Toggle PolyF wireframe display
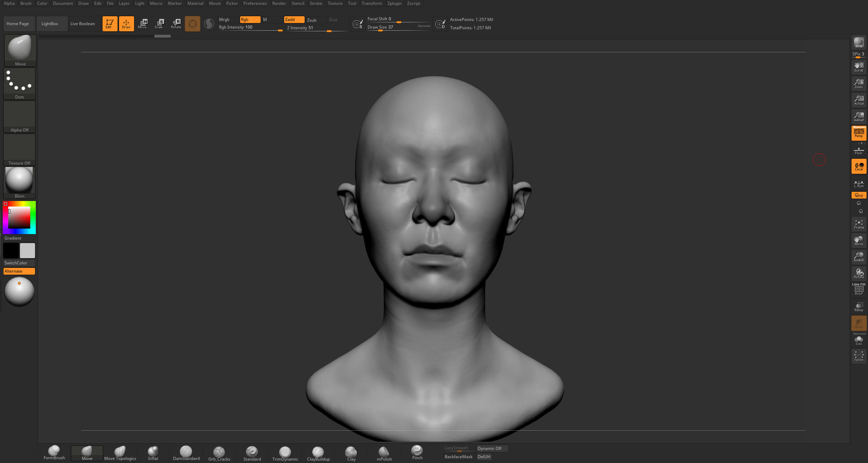Image resolution: width=868 pixels, height=463 pixels. click(x=859, y=290)
